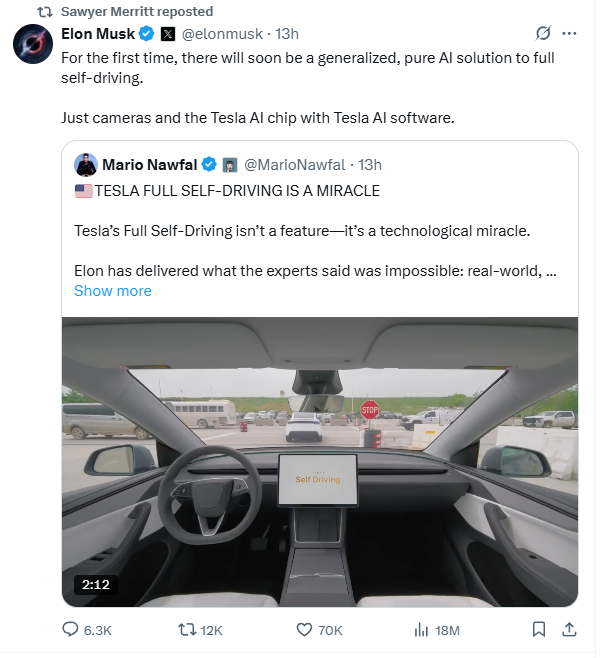
Task: Open the Elon Musk display name link
Action: 98,34
